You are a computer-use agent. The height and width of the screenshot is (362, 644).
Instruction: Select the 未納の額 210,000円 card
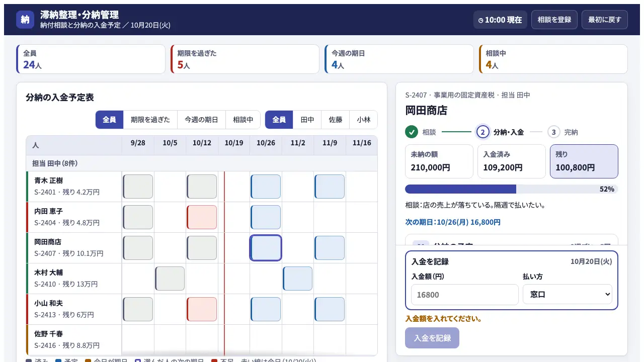(x=439, y=161)
